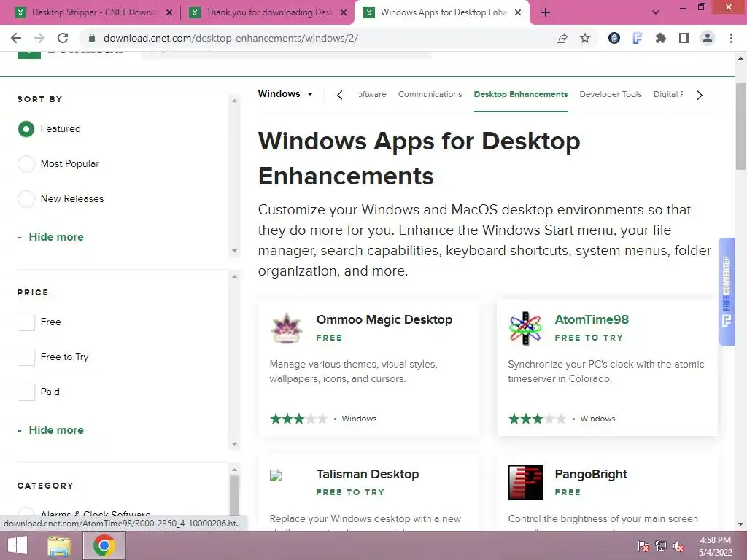
Task: Click Chrome icon in taskbar
Action: (x=104, y=545)
